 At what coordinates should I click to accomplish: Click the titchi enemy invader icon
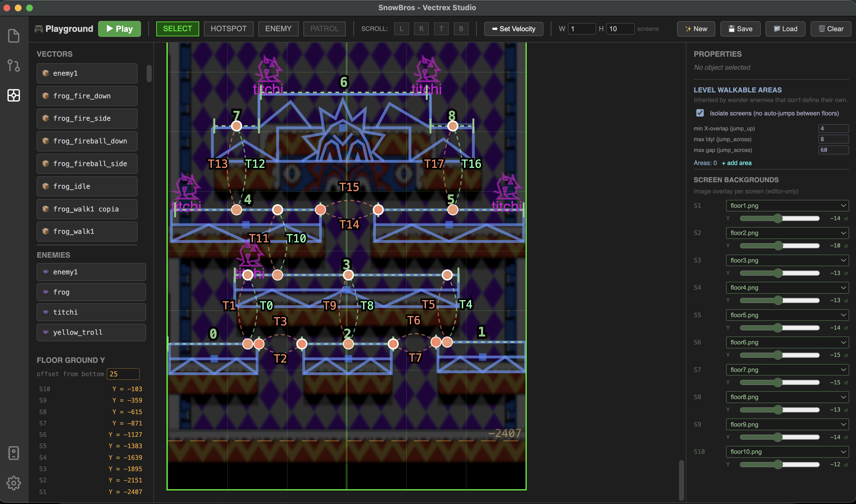point(46,312)
